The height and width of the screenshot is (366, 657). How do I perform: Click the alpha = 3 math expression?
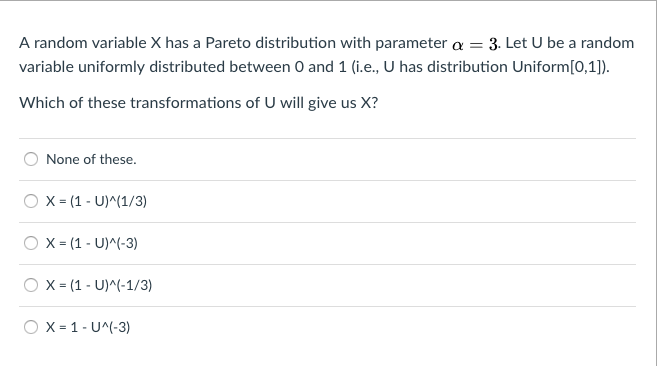475,44
